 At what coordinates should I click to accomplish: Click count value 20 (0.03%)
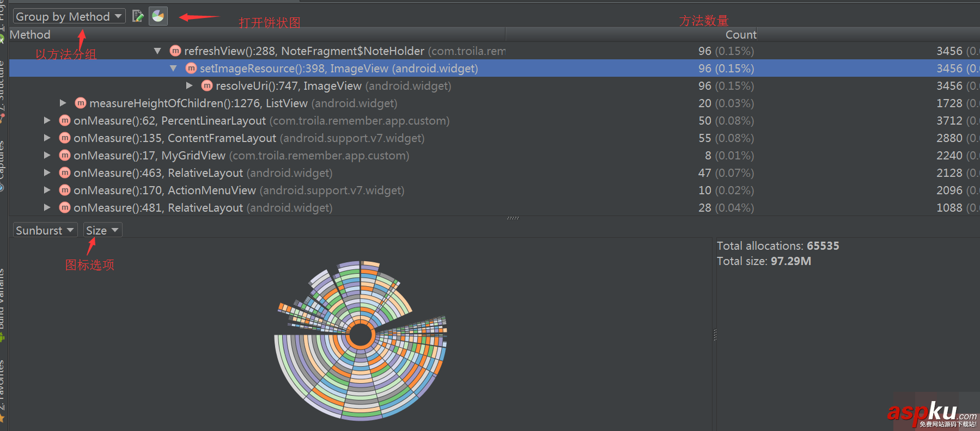726,103
